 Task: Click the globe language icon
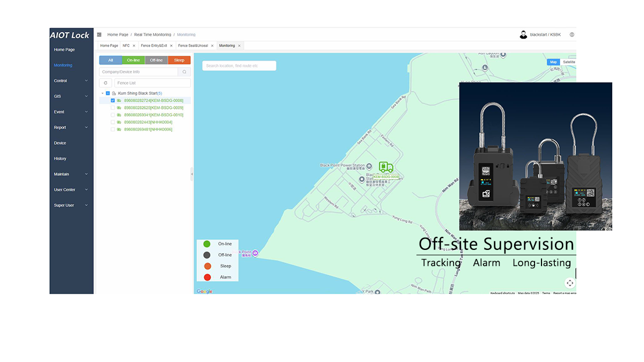572,34
